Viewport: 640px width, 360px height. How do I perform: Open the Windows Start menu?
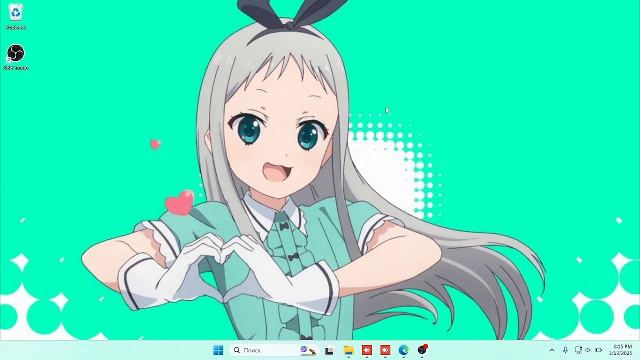pos(218,350)
